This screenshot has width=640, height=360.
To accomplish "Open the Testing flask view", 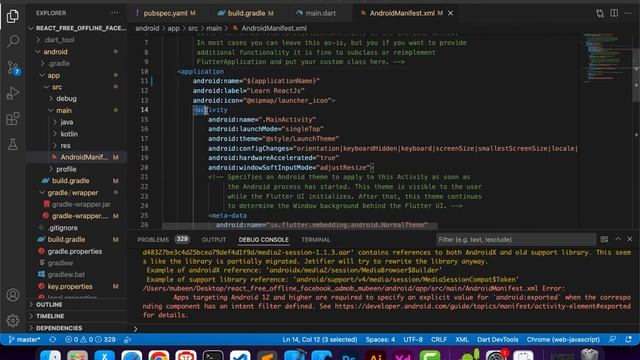I will [13, 144].
